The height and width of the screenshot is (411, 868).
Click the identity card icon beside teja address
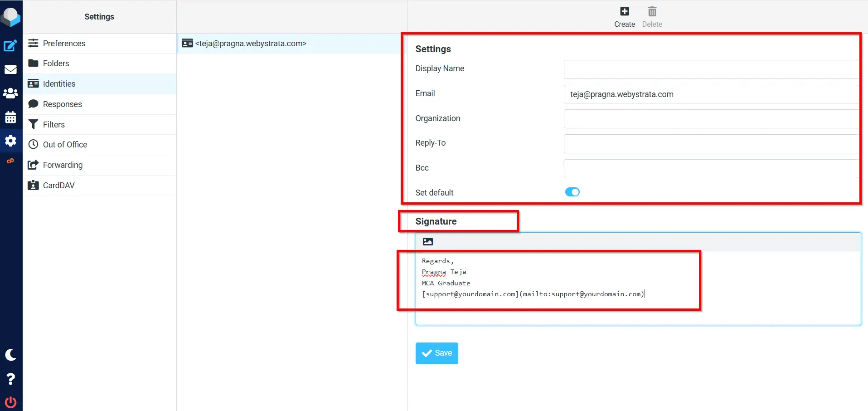click(187, 43)
